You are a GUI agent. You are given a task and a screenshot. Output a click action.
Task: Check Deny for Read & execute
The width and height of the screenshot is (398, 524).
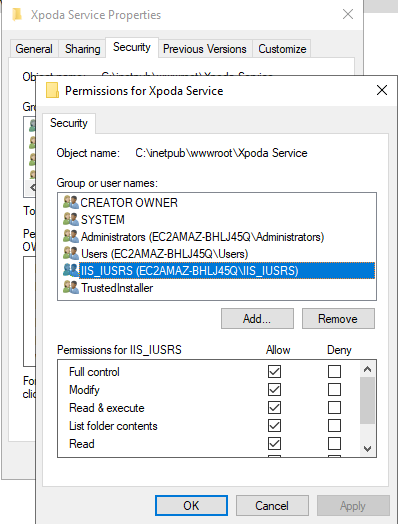pos(334,407)
